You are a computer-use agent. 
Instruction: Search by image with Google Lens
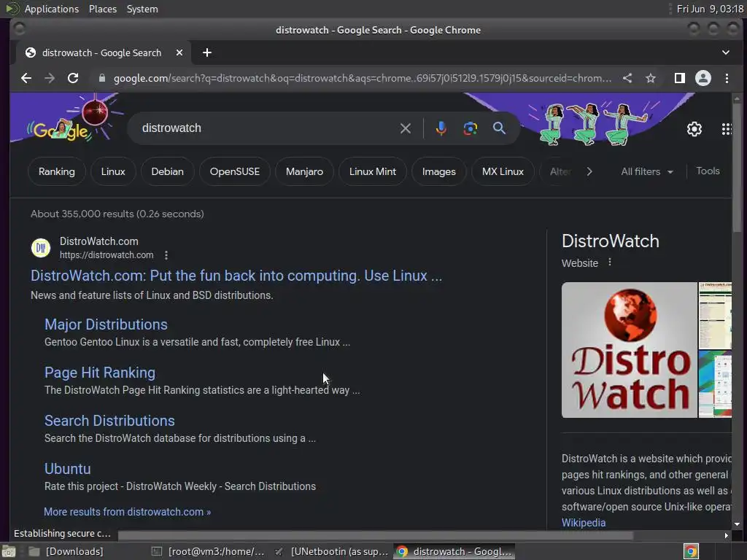click(x=471, y=128)
